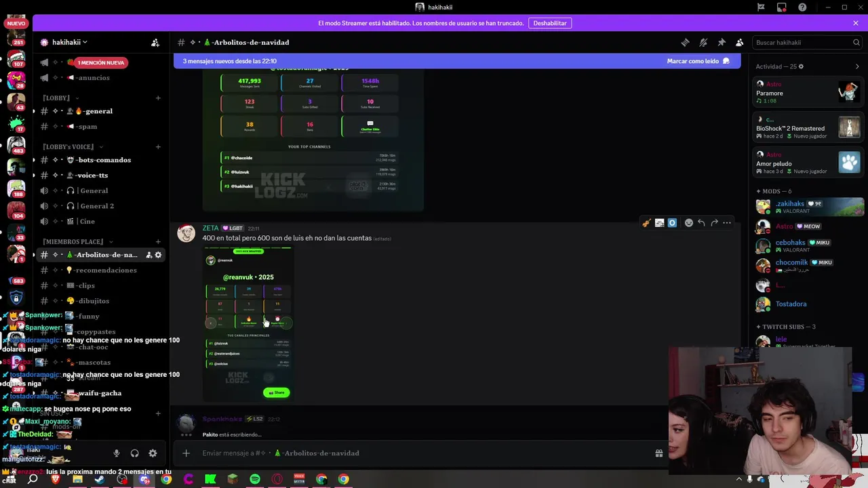Click the plus attach button in message bar
Image resolution: width=868 pixels, height=488 pixels.
186,453
